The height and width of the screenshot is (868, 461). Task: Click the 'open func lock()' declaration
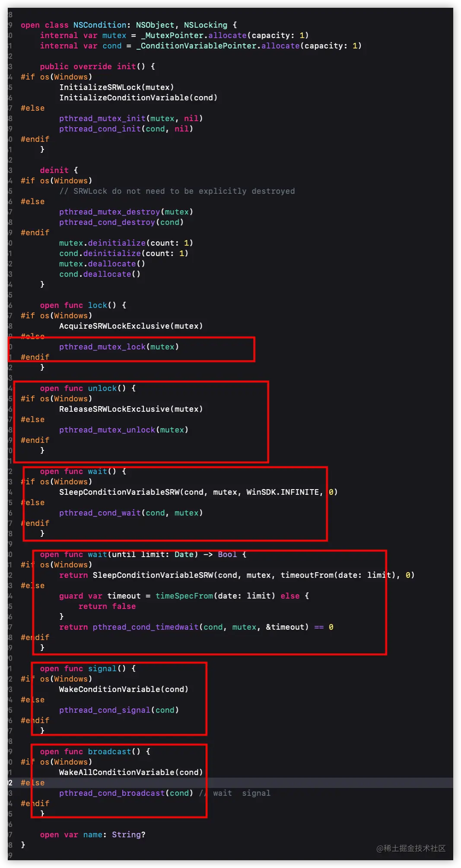coord(83,305)
